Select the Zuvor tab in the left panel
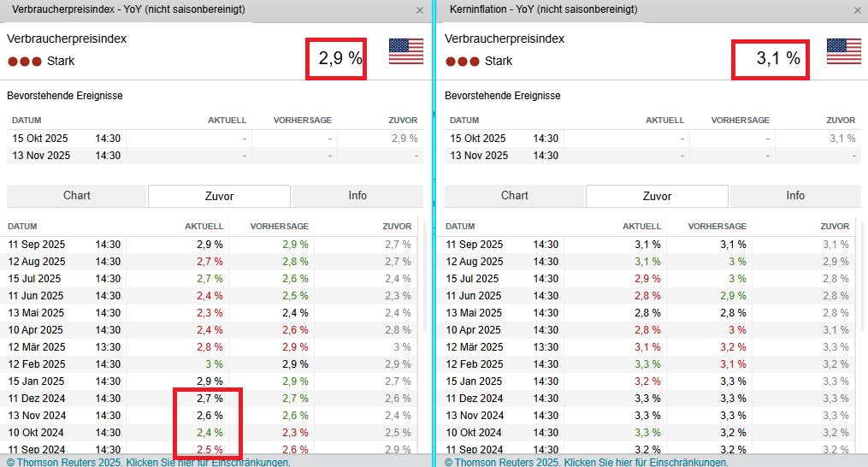 219,196
